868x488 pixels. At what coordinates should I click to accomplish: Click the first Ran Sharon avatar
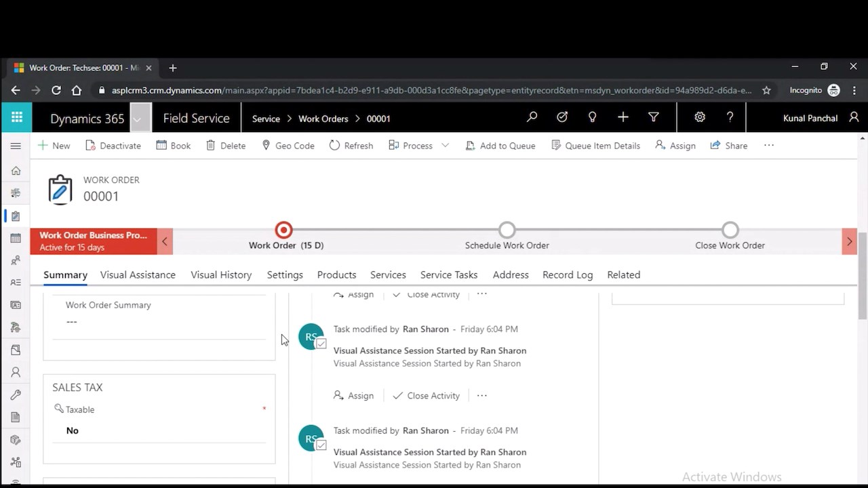(311, 337)
